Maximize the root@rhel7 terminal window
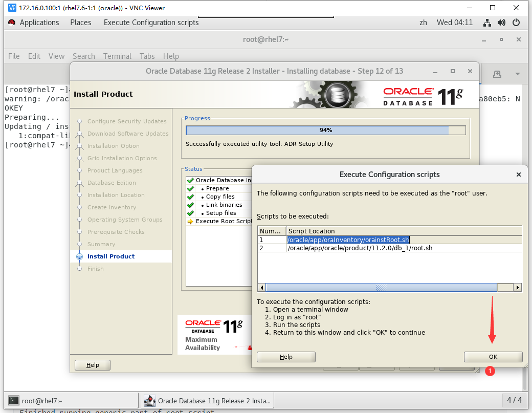 [501, 40]
